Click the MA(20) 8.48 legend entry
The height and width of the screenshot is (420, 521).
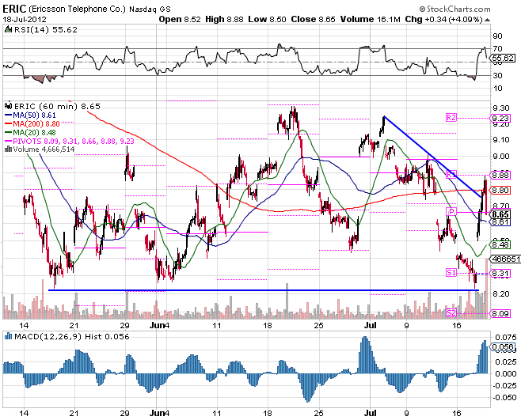34,132
